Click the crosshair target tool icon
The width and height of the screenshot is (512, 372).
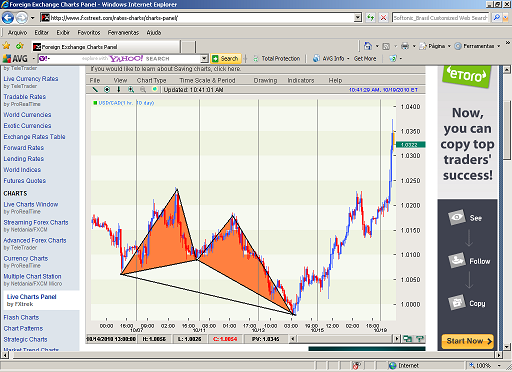(x=107, y=90)
